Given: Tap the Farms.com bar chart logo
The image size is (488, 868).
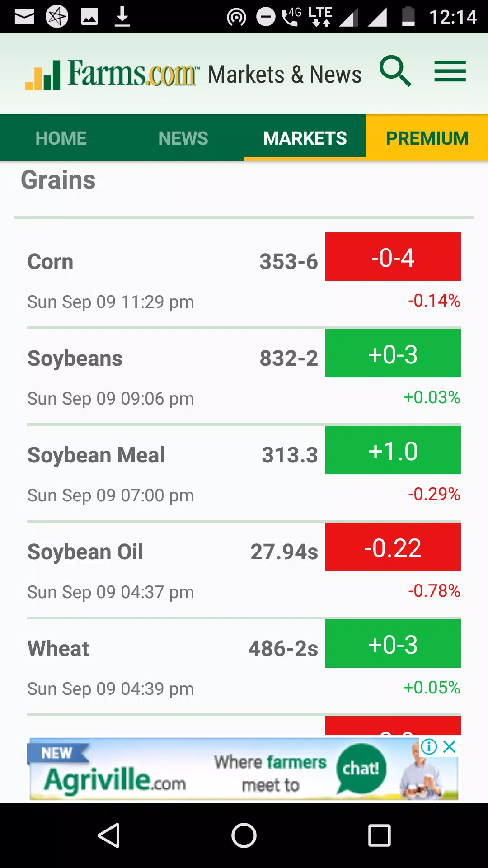Looking at the screenshot, I should pos(43,75).
